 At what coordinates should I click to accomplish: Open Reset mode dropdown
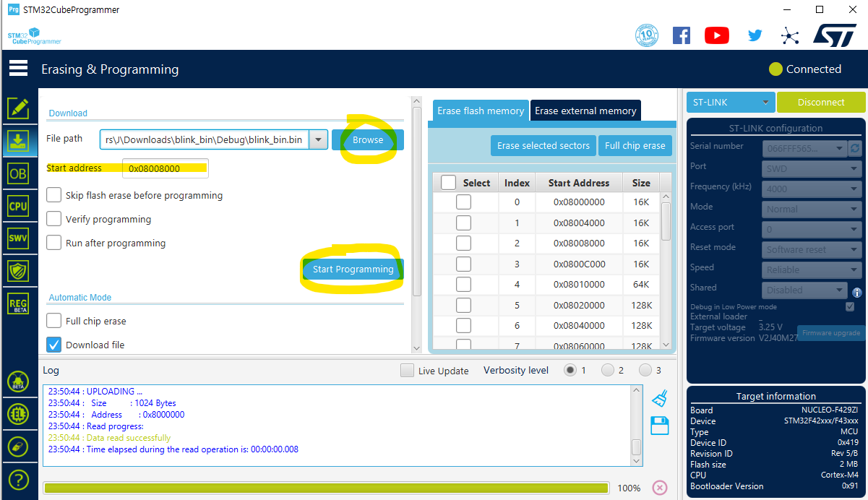point(813,249)
